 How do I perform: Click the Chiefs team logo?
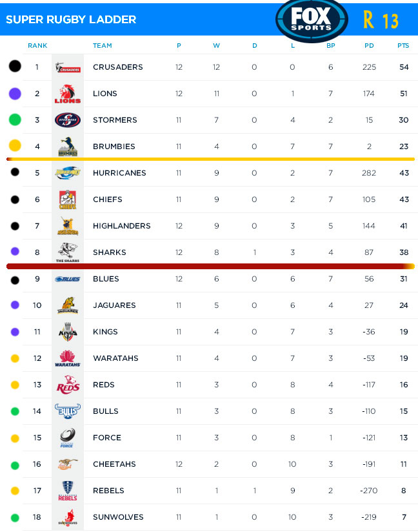coord(68,200)
